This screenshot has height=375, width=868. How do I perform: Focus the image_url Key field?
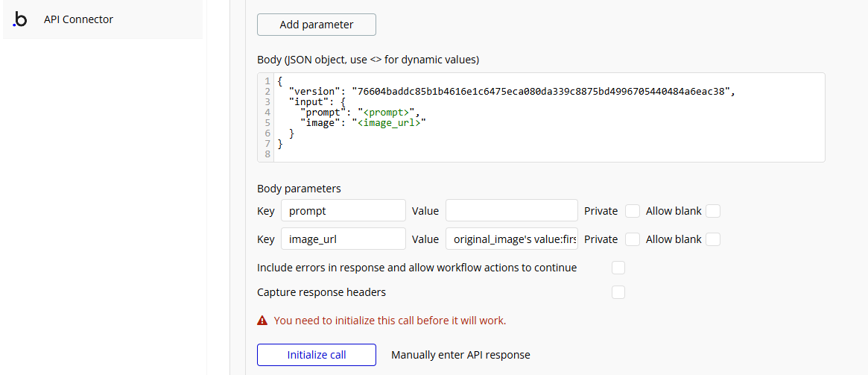(343, 239)
